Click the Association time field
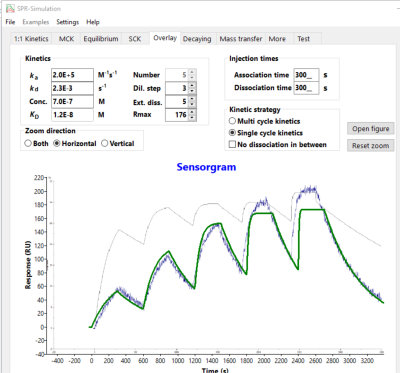This screenshot has height=373, width=400. (306, 75)
